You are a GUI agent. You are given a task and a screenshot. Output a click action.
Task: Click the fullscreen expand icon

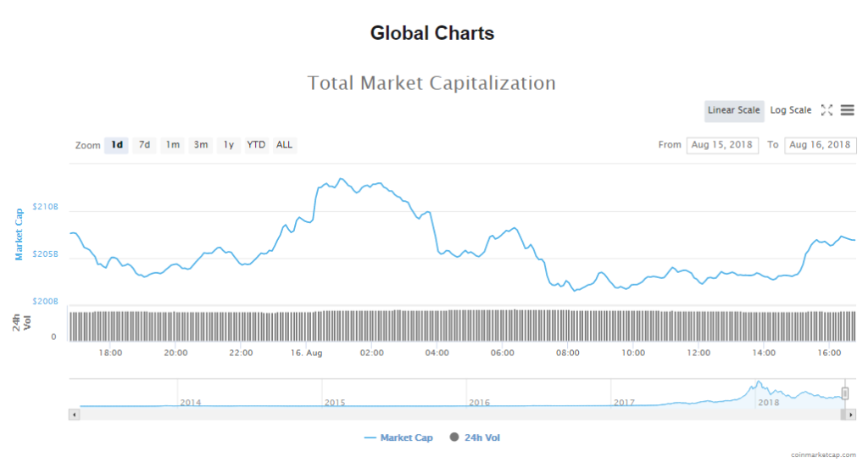(x=827, y=110)
